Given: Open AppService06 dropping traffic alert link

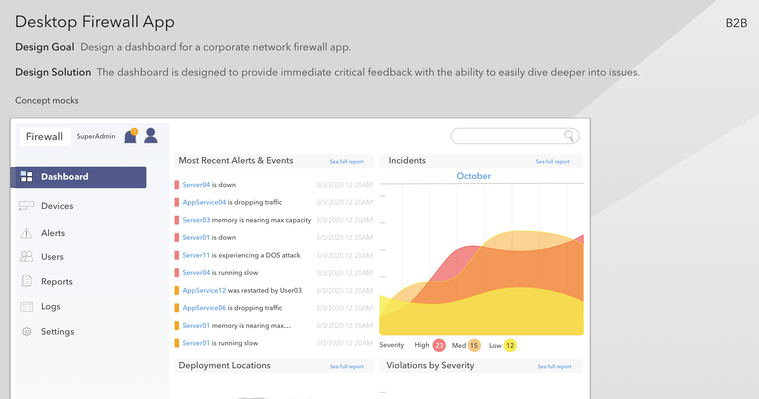Looking at the screenshot, I should (x=204, y=307).
